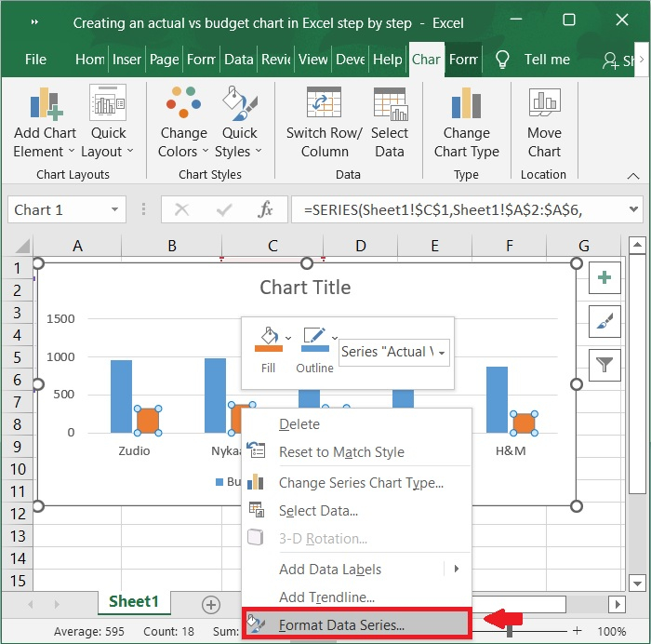Switch to the chart Format tab

coord(463,60)
